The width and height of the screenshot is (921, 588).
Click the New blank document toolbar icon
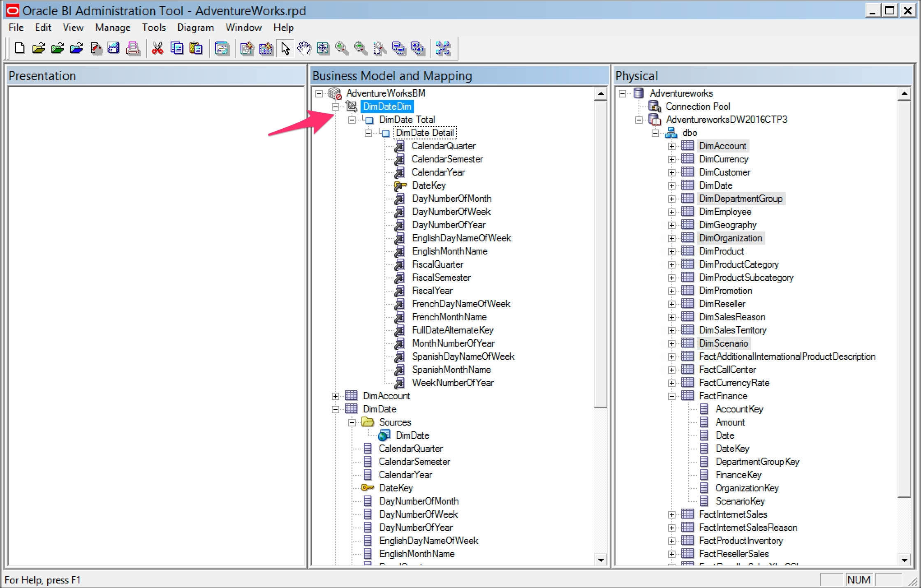click(19, 49)
